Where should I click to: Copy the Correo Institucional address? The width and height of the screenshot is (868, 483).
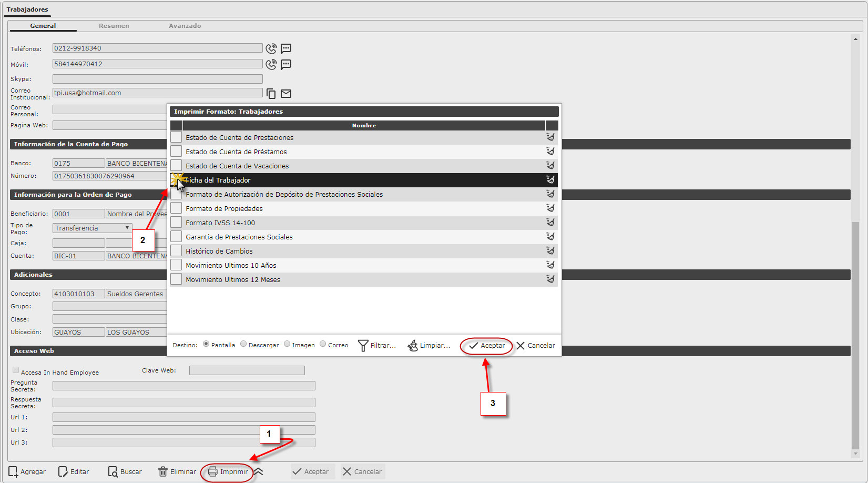coord(271,94)
